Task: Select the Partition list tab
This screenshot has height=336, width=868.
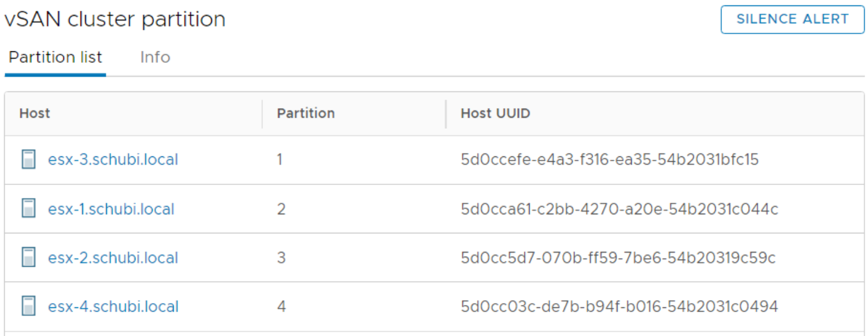Action: [x=55, y=57]
